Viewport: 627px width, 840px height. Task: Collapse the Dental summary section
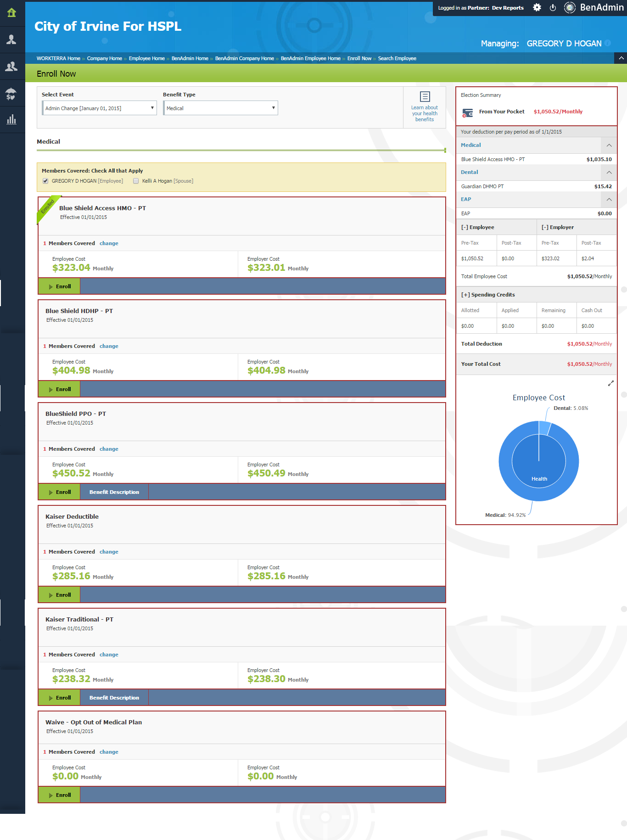(609, 173)
